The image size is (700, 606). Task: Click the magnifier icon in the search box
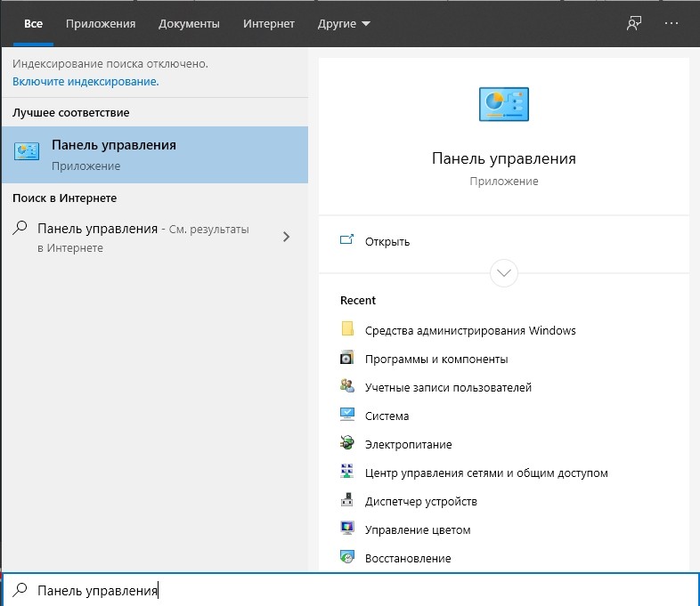click(x=20, y=589)
